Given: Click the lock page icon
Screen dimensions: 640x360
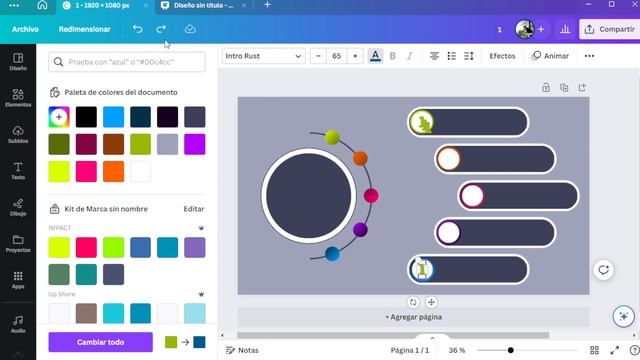Looking at the screenshot, I should point(546,87).
